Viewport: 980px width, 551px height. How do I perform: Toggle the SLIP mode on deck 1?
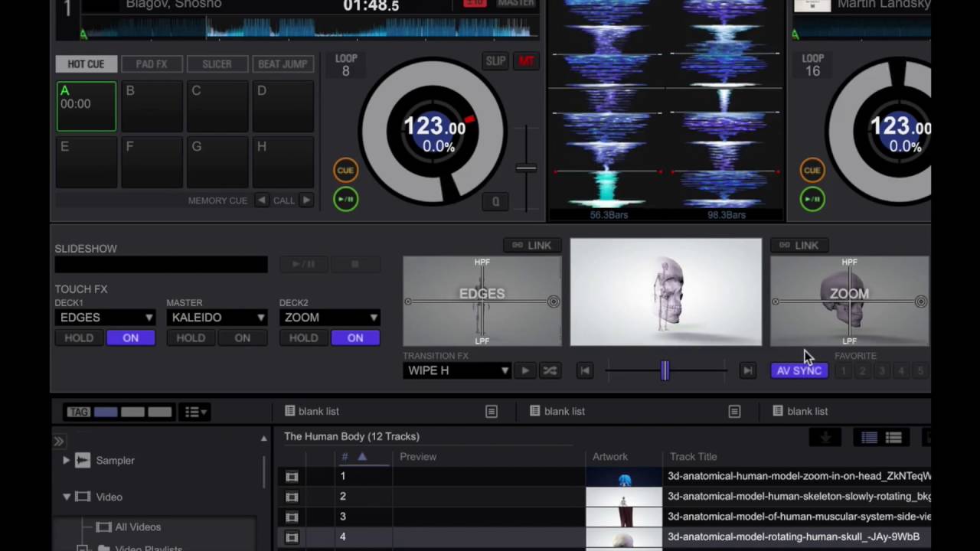coord(495,61)
